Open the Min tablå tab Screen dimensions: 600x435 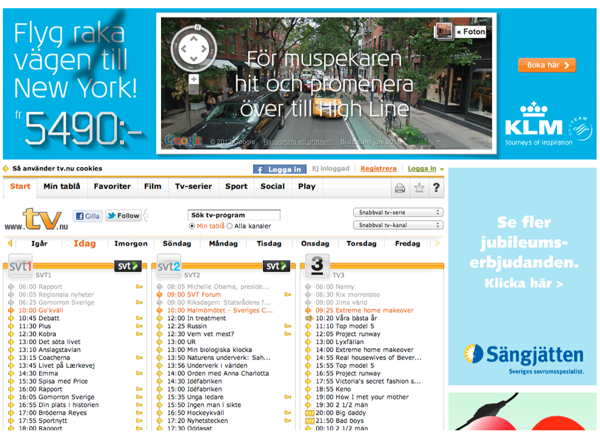point(62,187)
